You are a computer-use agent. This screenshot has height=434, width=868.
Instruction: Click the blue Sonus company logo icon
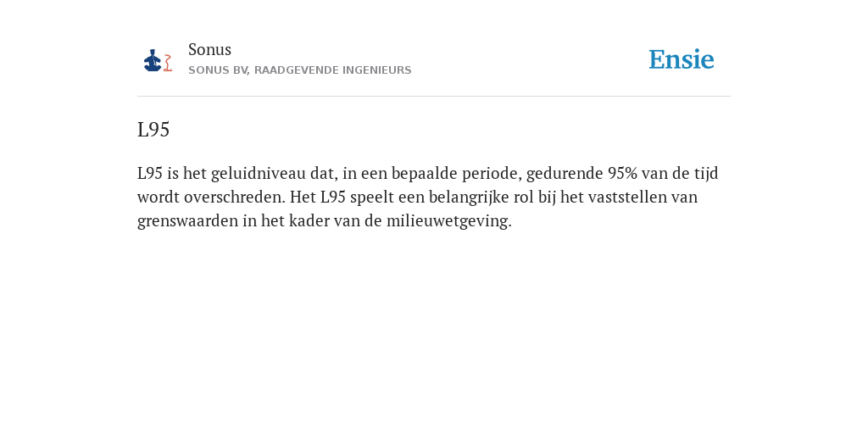click(153, 60)
